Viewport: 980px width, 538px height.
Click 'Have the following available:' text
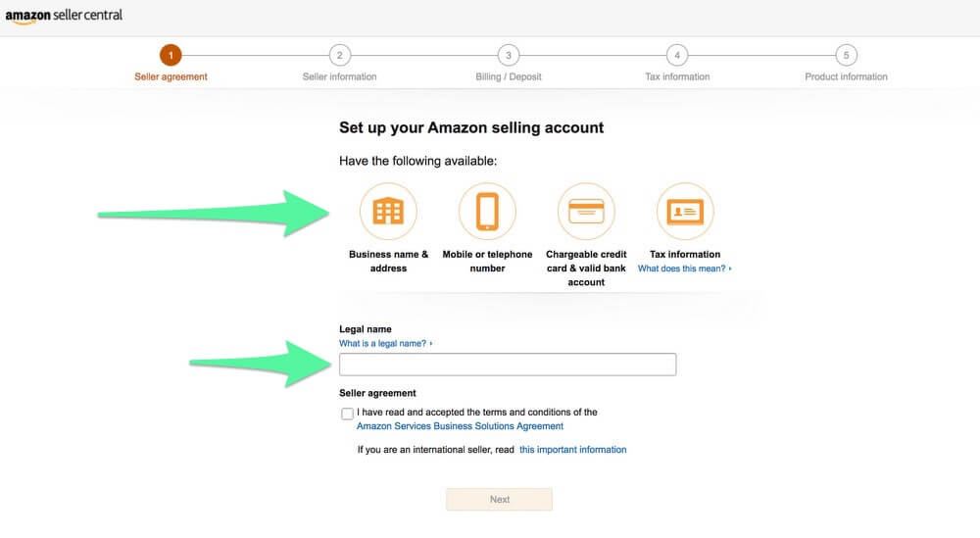coord(418,161)
